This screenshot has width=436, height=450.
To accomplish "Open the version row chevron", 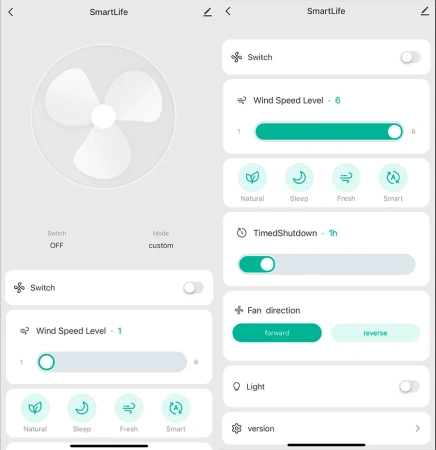I will point(418,428).
